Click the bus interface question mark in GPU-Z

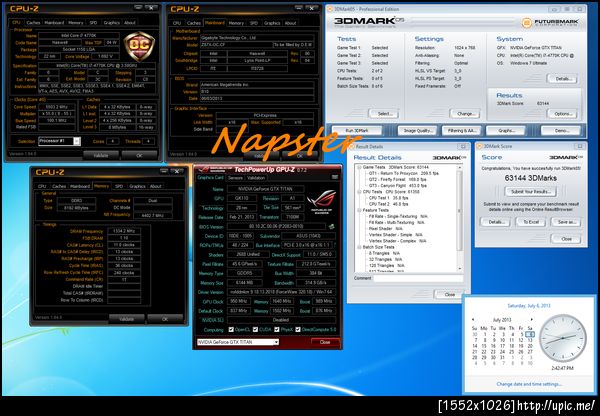(334, 245)
